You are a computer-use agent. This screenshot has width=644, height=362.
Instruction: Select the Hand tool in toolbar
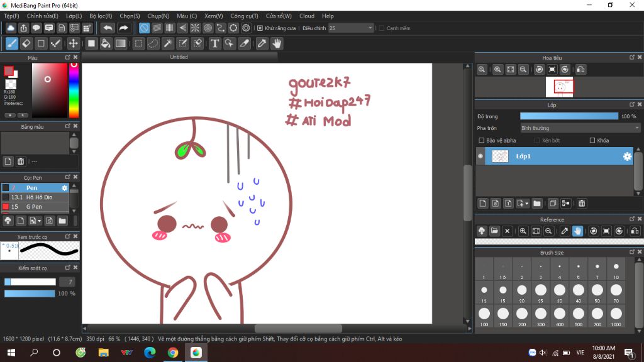pos(277,43)
